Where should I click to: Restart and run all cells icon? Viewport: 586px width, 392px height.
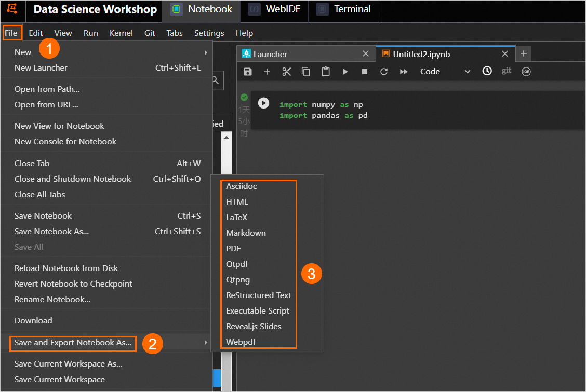(x=404, y=72)
